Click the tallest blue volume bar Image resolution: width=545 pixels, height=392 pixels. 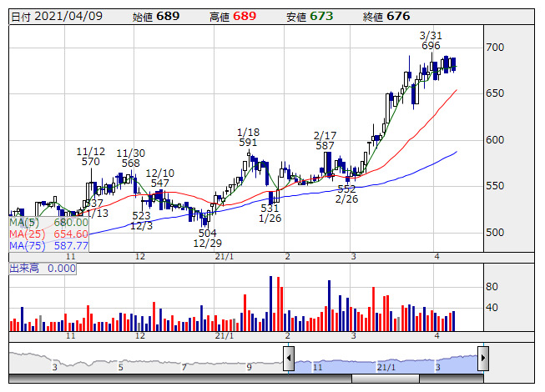[x=270, y=304]
